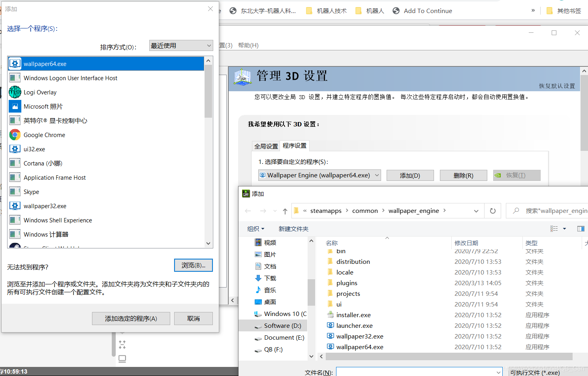The height and width of the screenshot is (376, 588).
Task: Click the Google Chrome icon in list
Action: point(15,135)
